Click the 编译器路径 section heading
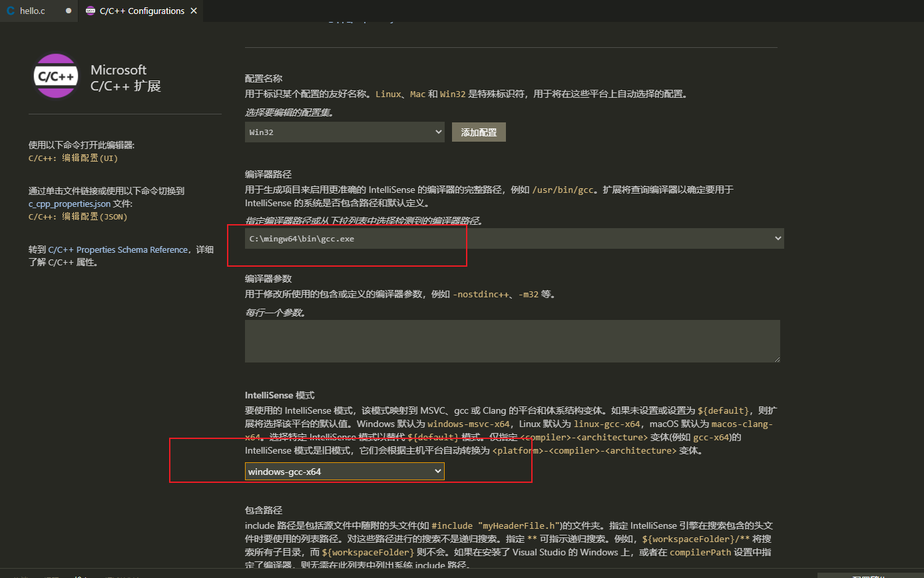Image resolution: width=924 pixels, height=578 pixels. (268, 174)
